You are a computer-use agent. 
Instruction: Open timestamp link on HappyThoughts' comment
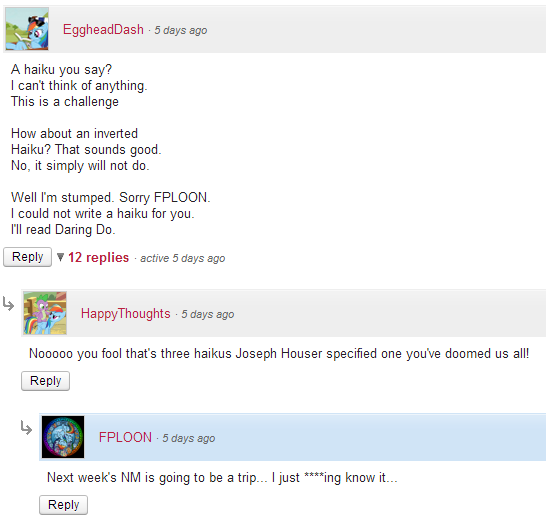click(x=208, y=314)
